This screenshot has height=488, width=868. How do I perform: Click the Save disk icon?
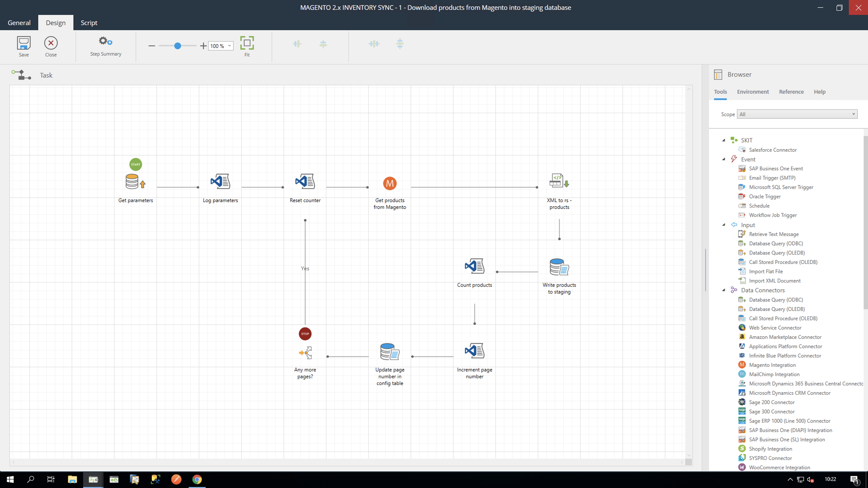coord(24,43)
